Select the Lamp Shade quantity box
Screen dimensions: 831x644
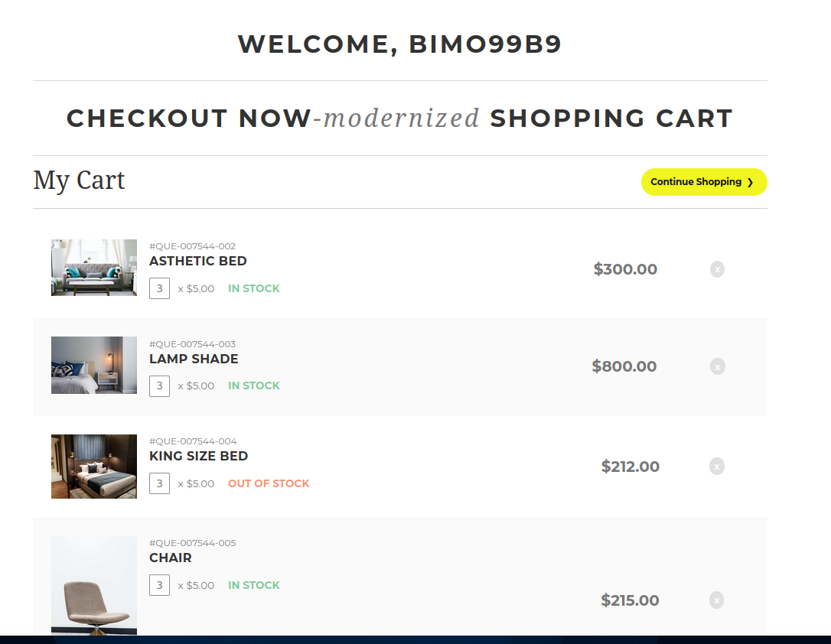pyautogui.click(x=159, y=385)
